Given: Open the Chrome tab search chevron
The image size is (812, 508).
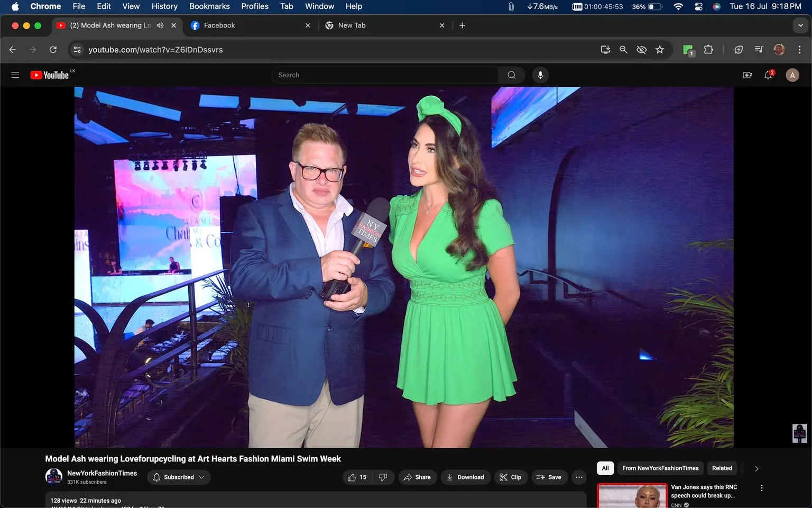Looking at the screenshot, I should pos(800,25).
